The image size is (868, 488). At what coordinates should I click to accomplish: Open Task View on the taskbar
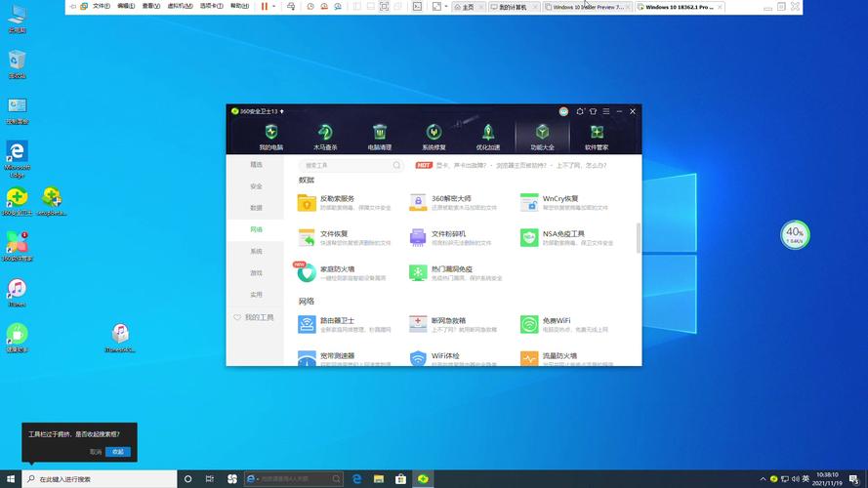pyautogui.click(x=210, y=478)
